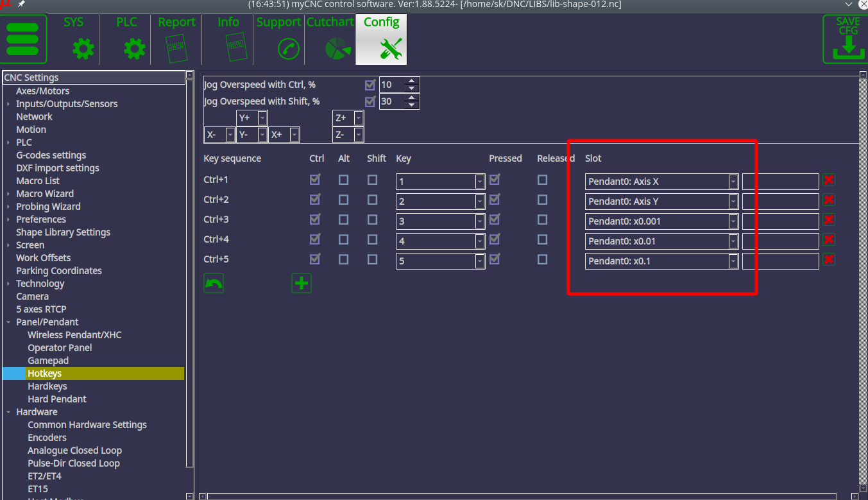
Task: Check the Released box for Ctrl+3
Action: 543,220
